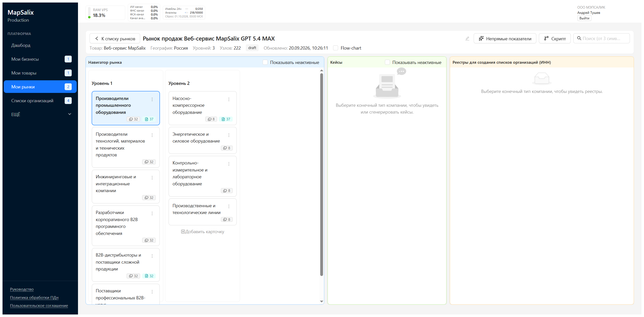Click the green 37 cases badge on Насосно-компрессорное card

[226, 119]
